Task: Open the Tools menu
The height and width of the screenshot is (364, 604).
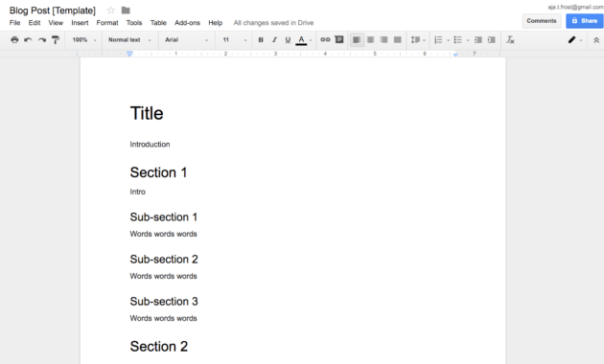Action: tap(134, 23)
